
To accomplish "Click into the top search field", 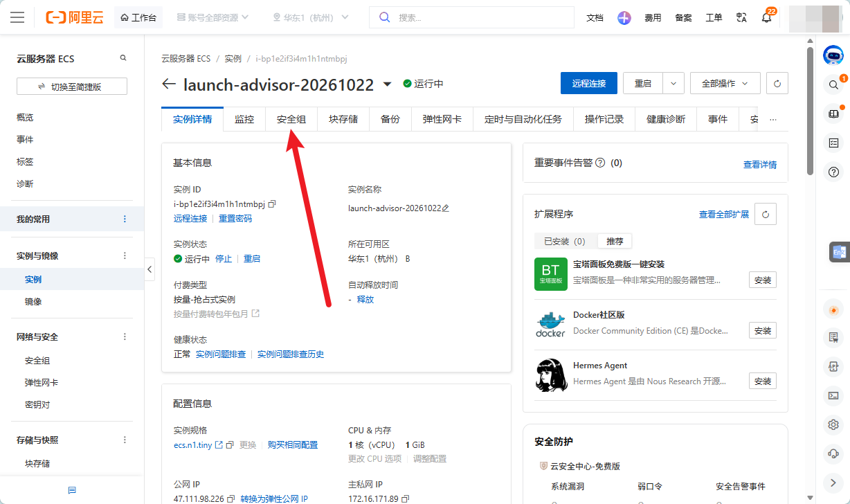I will tap(472, 17).
